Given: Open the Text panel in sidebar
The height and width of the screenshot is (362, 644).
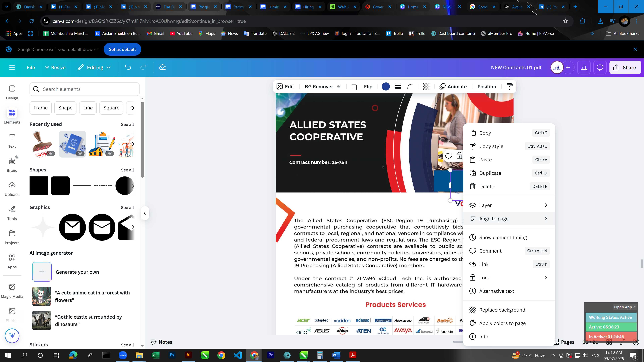Looking at the screenshot, I should point(12,141).
